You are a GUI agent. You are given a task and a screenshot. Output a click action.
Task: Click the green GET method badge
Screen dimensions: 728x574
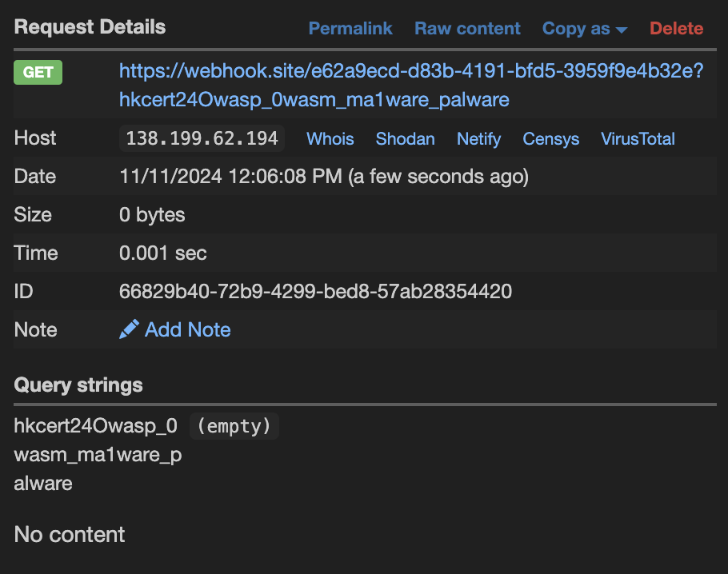38,72
